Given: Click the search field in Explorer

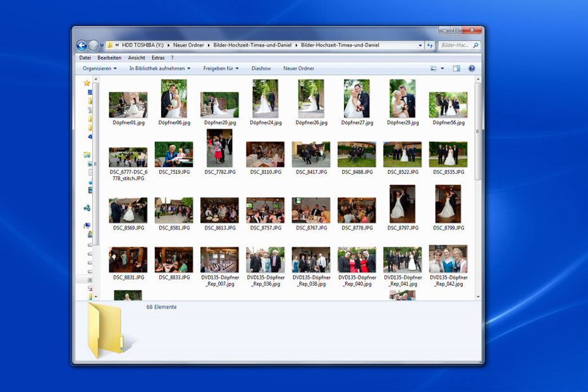Looking at the screenshot, I should pyautogui.click(x=455, y=46).
